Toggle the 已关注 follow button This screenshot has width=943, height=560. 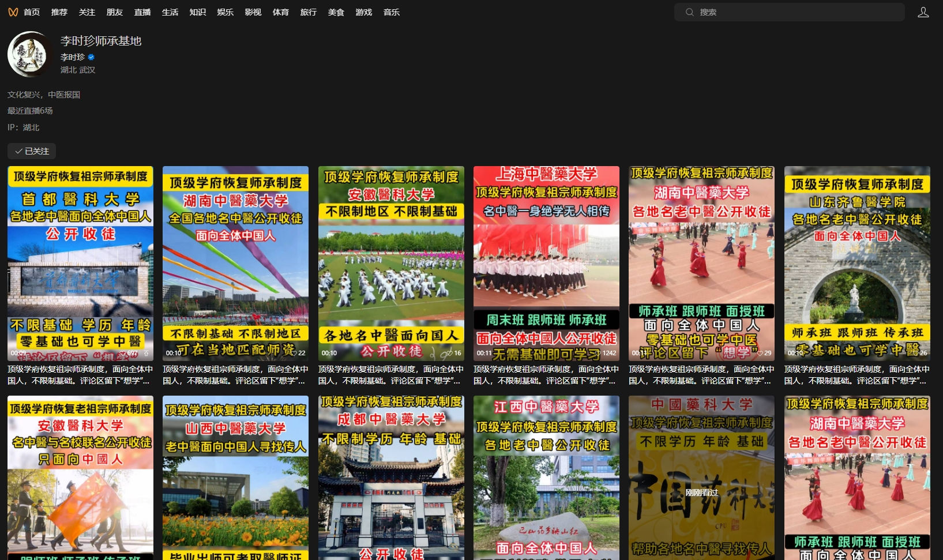(x=32, y=151)
